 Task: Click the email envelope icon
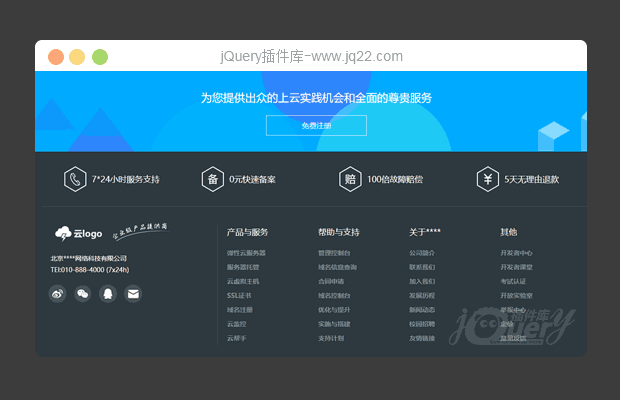coord(133,293)
